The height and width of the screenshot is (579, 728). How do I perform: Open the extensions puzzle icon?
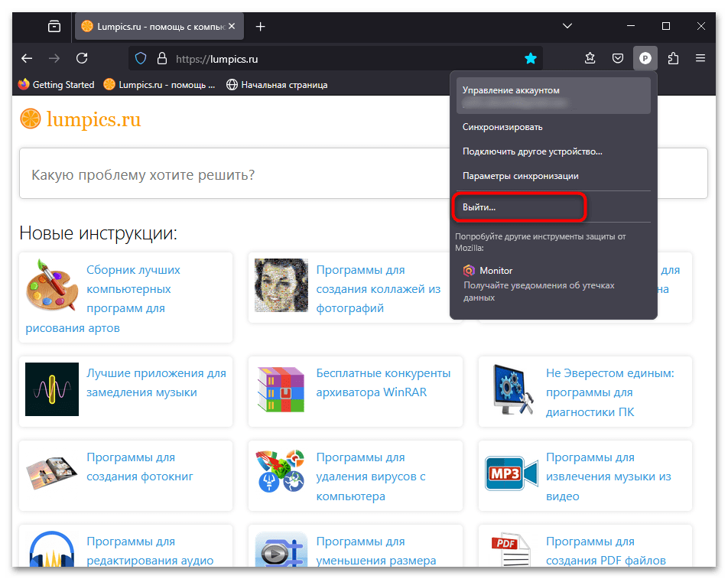[673, 58]
